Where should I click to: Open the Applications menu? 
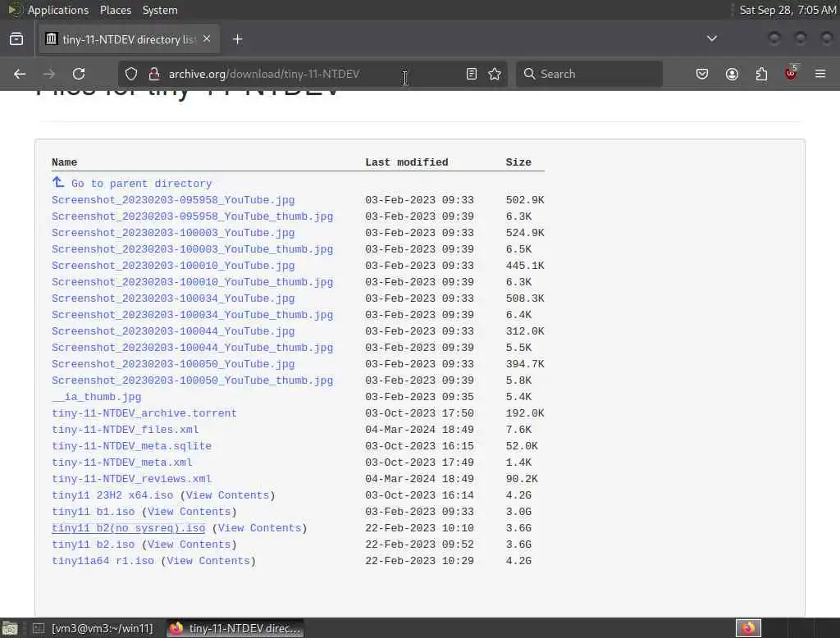pos(58,10)
